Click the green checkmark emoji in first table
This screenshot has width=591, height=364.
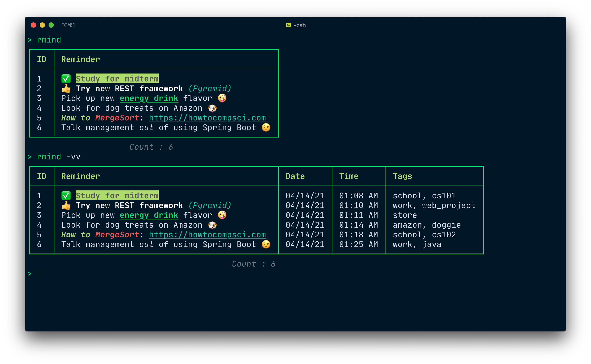(66, 79)
